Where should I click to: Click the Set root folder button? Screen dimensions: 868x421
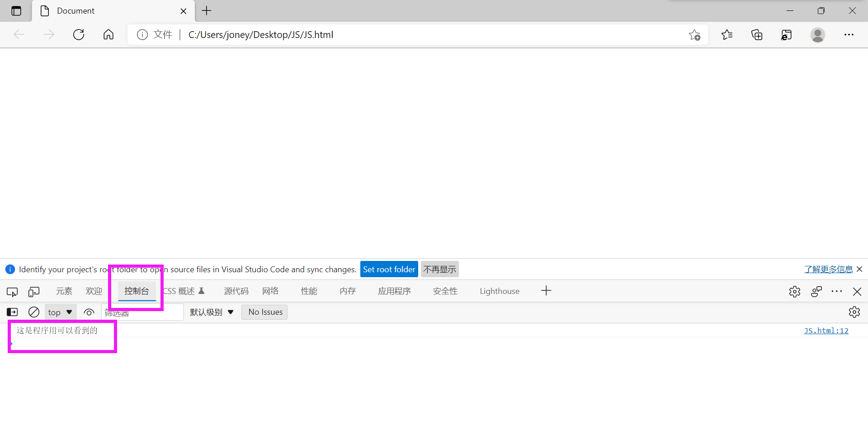tap(389, 270)
